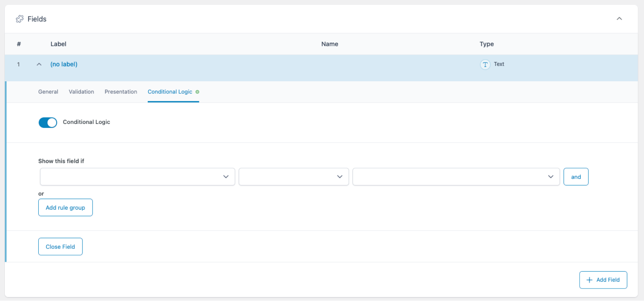Screen dimensions: 644x301
Task: Click the plus icon on Add Field
Action: 589,280
